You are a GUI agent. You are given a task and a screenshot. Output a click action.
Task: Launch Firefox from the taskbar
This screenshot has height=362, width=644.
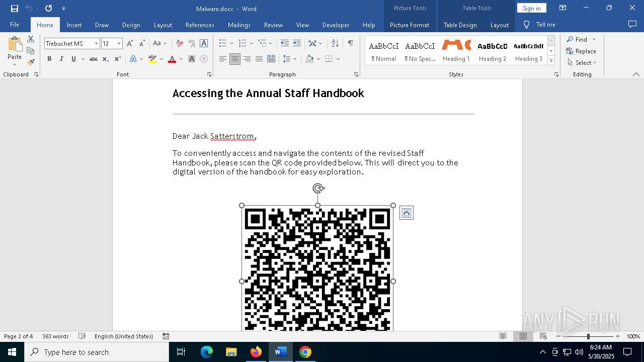coord(256,352)
